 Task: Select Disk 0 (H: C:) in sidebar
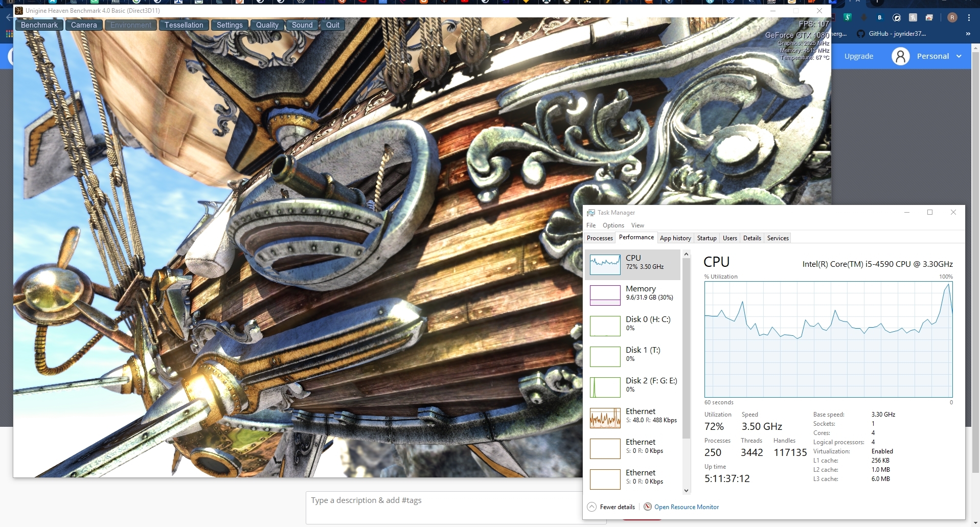pyautogui.click(x=633, y=326)
